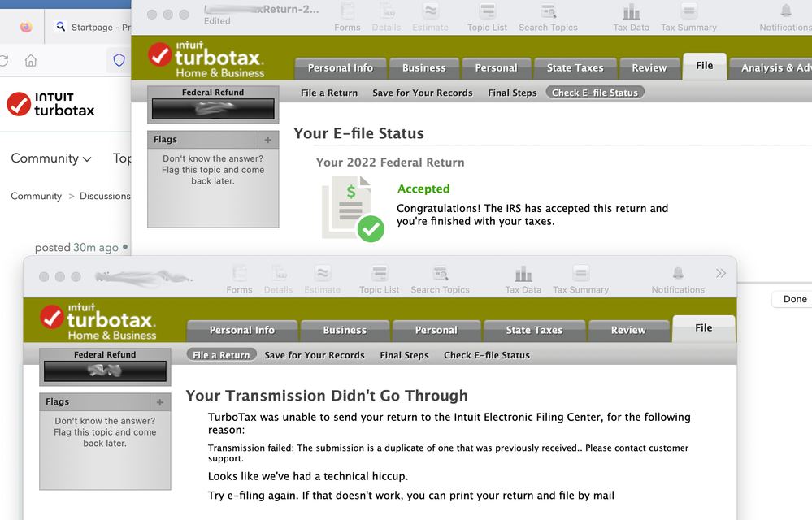Screen dimensions: 812x520
Task: Click the green "Accepted" status text
Action: tap(423, 188)
